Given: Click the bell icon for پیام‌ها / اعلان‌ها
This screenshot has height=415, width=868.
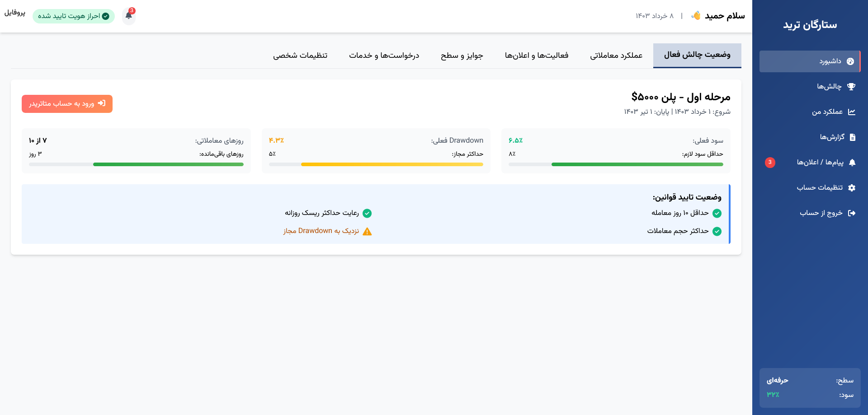Looking at the screenshot, I should 852,163.
